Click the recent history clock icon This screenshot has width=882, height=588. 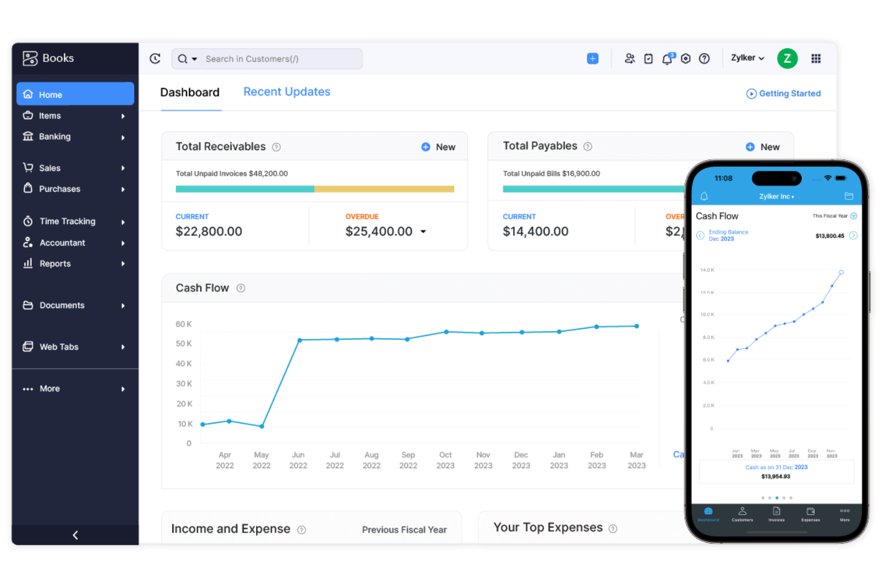(155, 58)
